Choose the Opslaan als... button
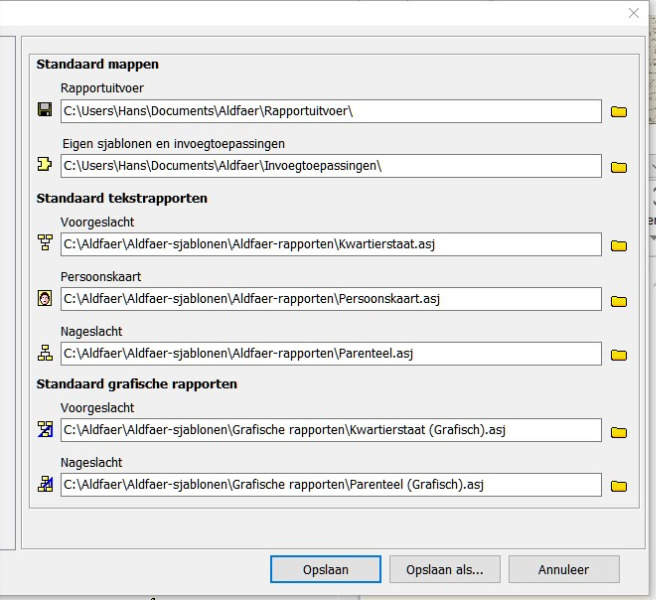 click(444, 570)
